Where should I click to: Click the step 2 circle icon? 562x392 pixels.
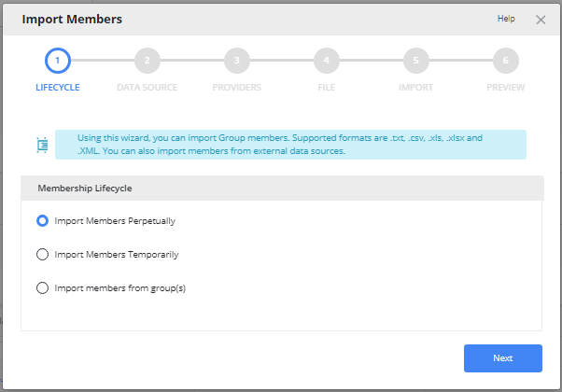coord(147,61)
